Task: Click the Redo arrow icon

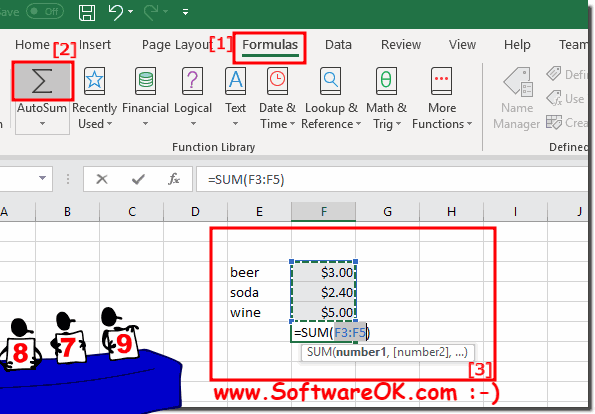Action: click(x=151, y=12)
